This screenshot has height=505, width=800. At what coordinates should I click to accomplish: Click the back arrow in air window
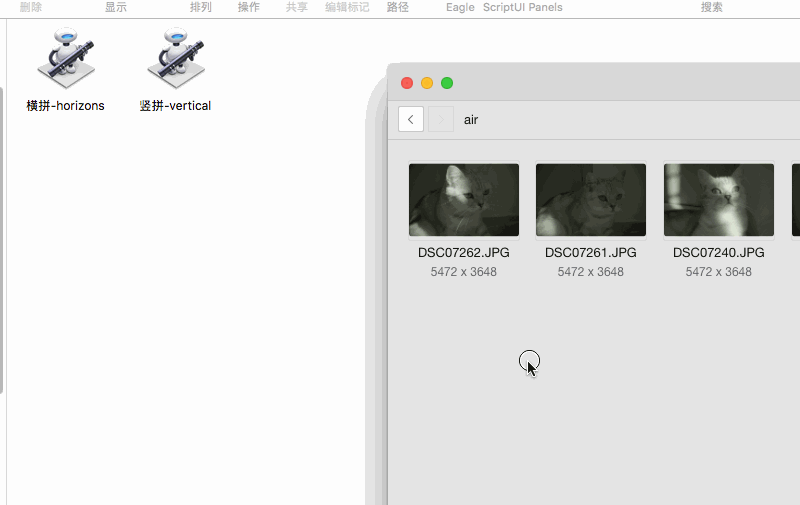(x=411, y=119)
